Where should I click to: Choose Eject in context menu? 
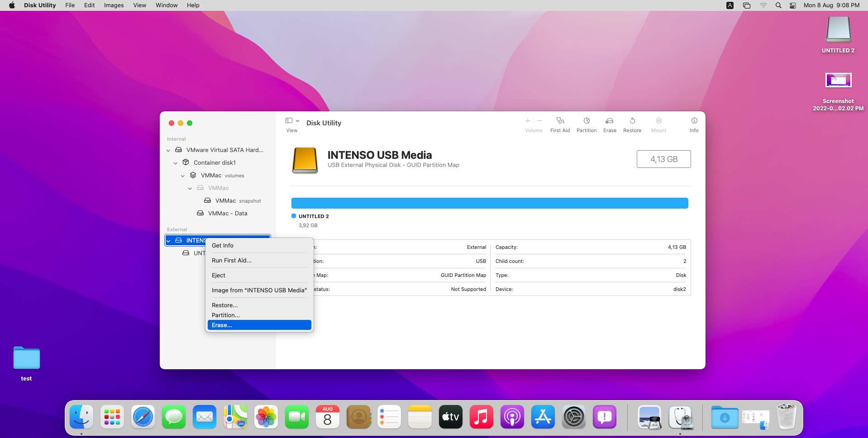[x=259, y=275]
